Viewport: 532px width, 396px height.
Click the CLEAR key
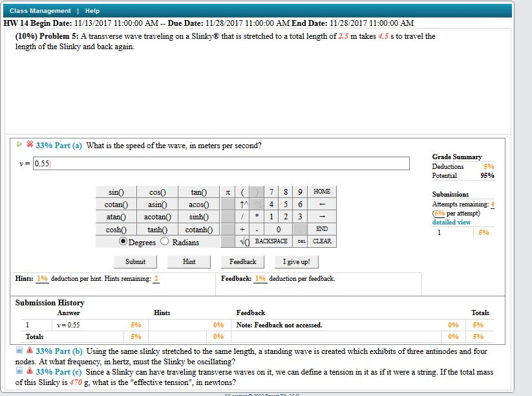point(322,241)
